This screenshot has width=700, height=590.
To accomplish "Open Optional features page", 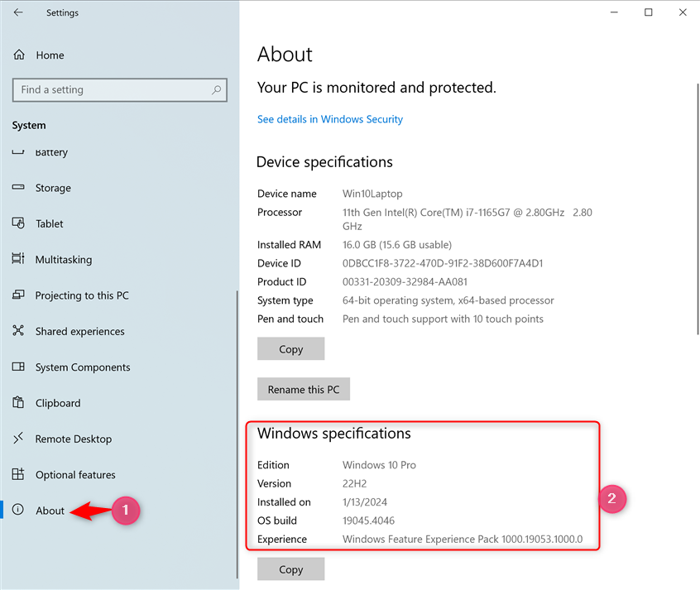I will tap(75, 475).
